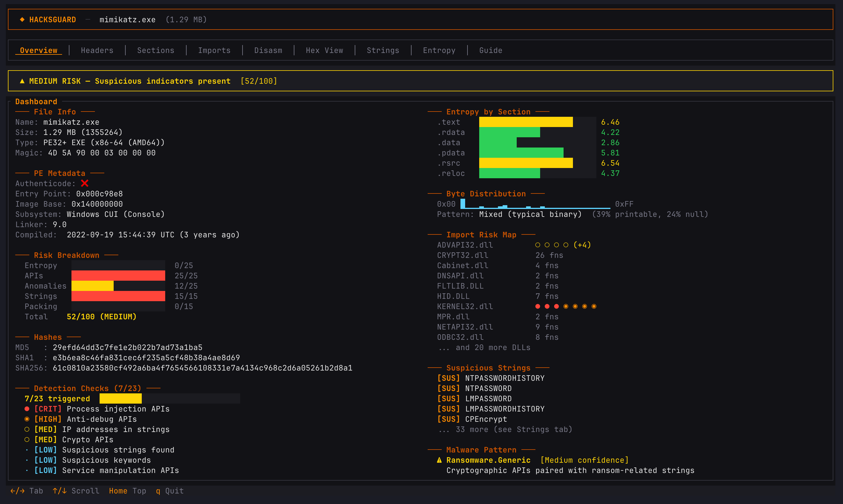This screenshot has height=504, width=843.
Task: Click '... and 20 more DLLs' text
Action: pyautogui.click(x=484, y=347)
